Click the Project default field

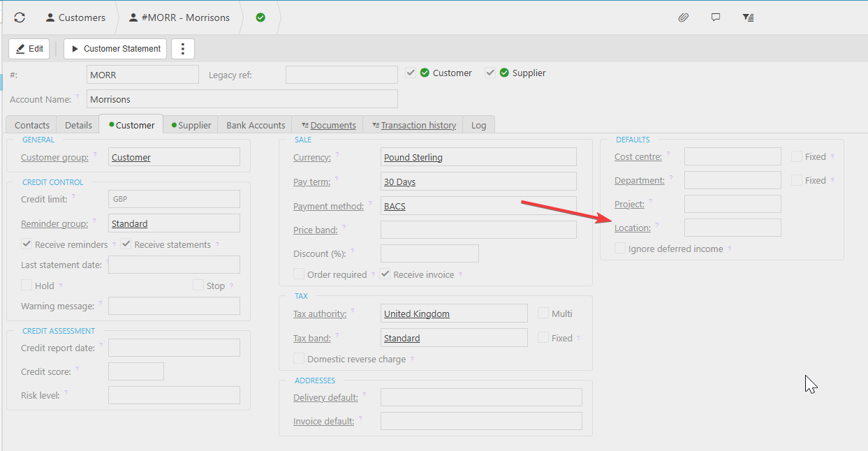(x=733, y=204)
